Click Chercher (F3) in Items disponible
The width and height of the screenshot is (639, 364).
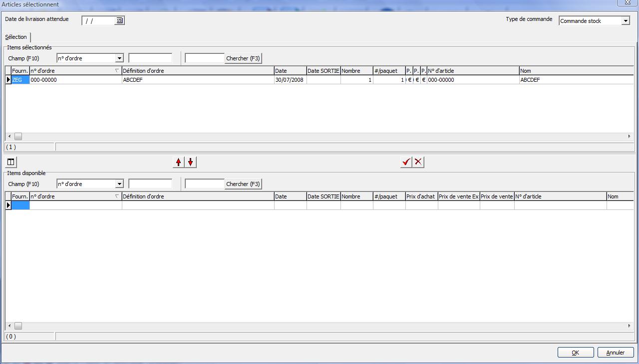pos(243,184)
